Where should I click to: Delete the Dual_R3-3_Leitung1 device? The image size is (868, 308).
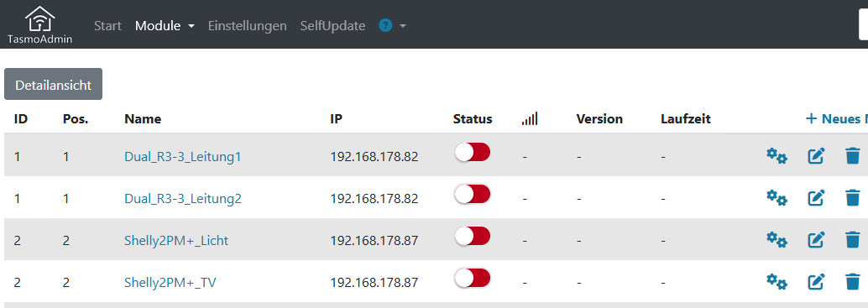coord(853,156)
